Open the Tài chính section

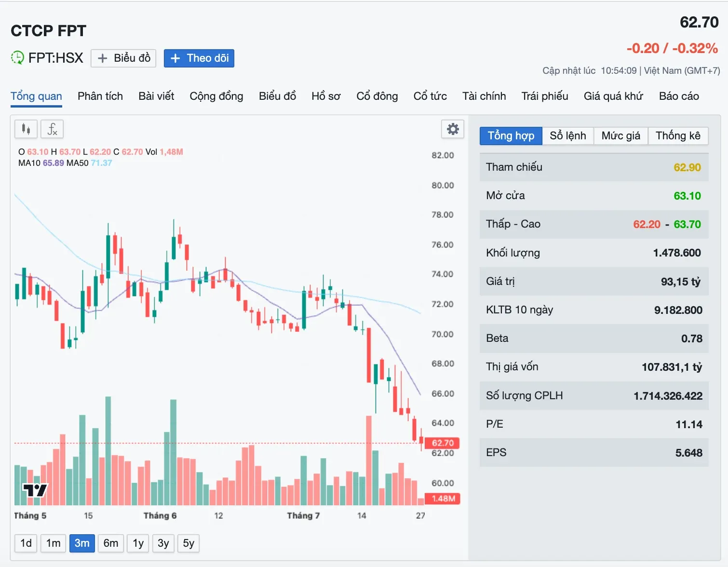pos(484,96)
